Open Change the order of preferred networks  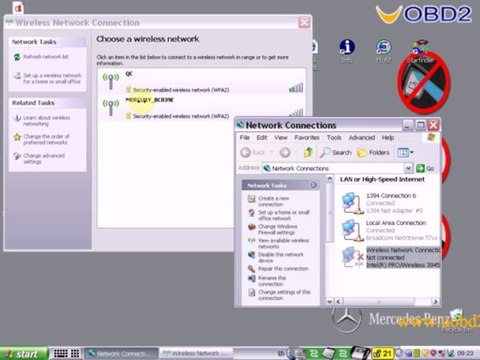pos(42,139)
